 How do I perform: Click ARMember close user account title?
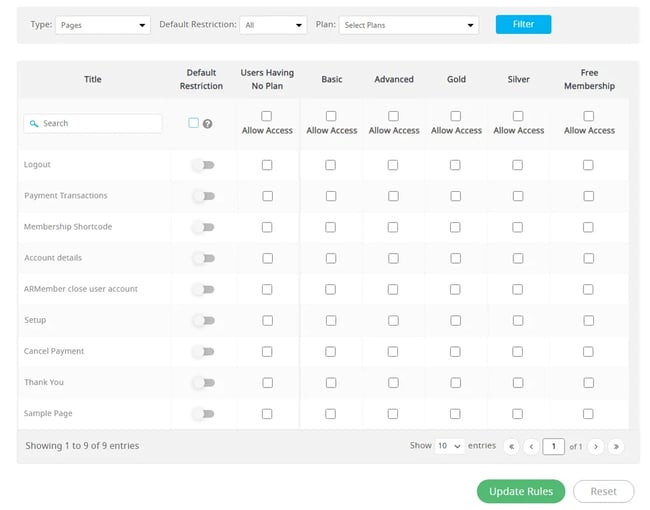coord(80,289)
